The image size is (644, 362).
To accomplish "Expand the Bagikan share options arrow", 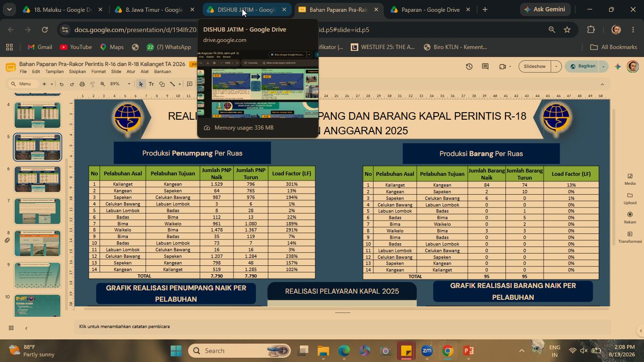I will 603,66.
